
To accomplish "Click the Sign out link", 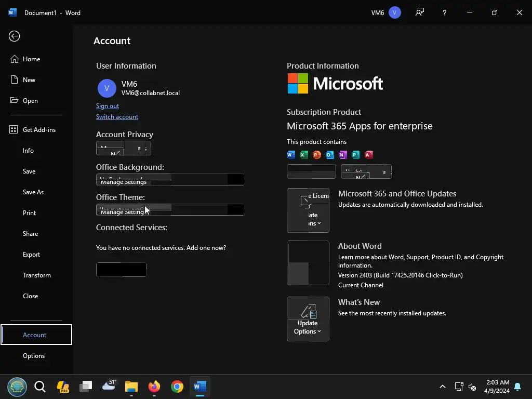I will [x=107, y=106].
